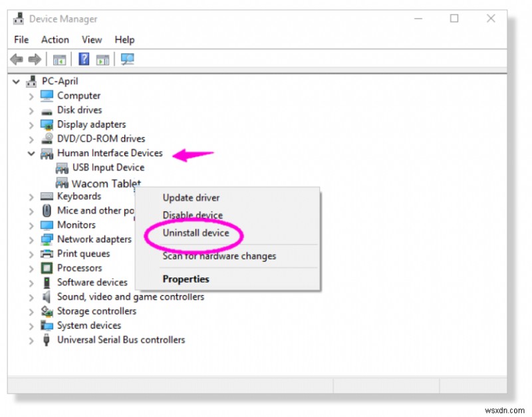Click the Display adapters device icon

pyautogui.click(x=46, y=124)
